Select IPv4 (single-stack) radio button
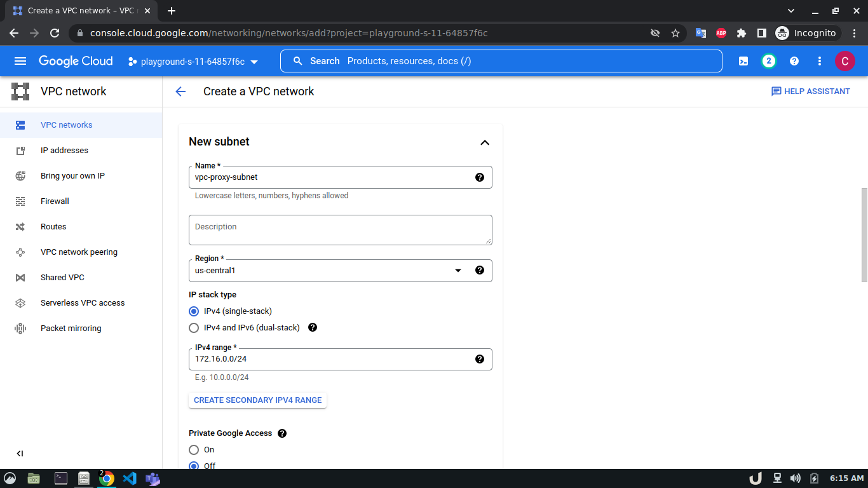 point(194,311)
